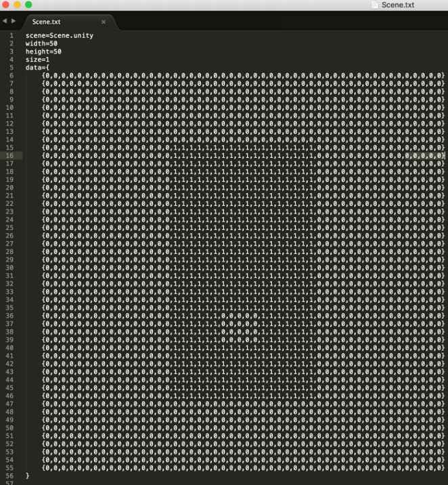
Task: Click line number 55 in the gutter
Action: pos(9,468)
